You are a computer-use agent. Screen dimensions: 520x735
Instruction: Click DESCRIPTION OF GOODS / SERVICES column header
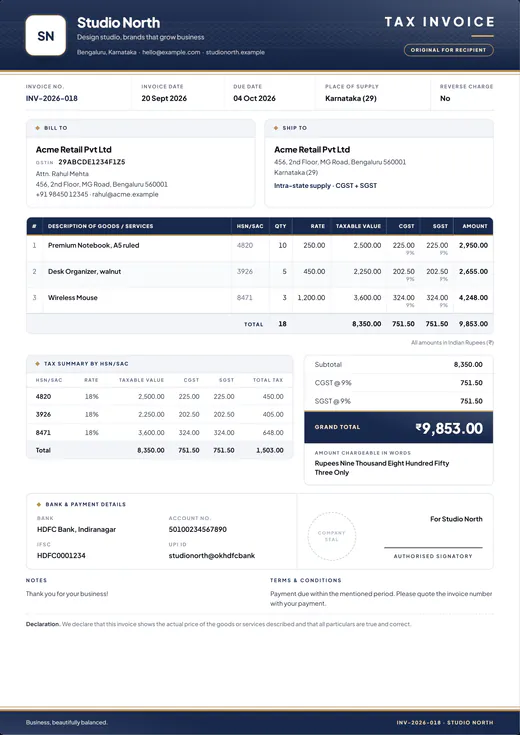coord(100,226)
